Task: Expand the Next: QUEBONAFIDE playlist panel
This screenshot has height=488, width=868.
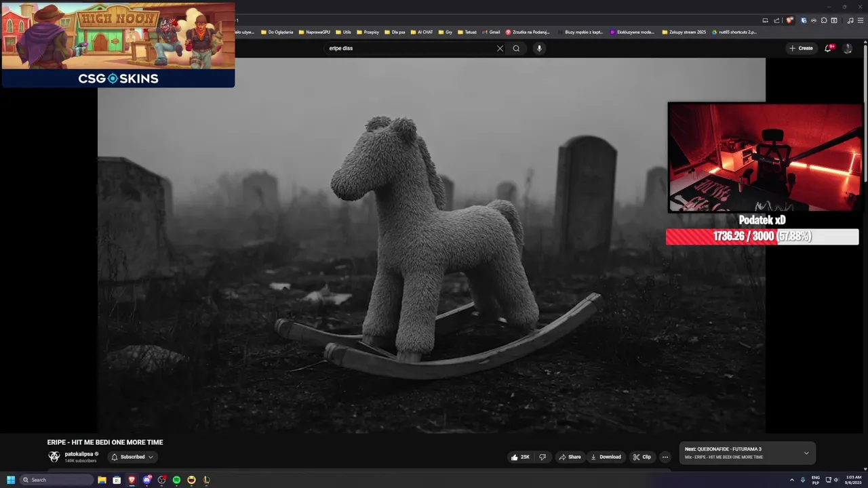Action: (x=806, y=453)
